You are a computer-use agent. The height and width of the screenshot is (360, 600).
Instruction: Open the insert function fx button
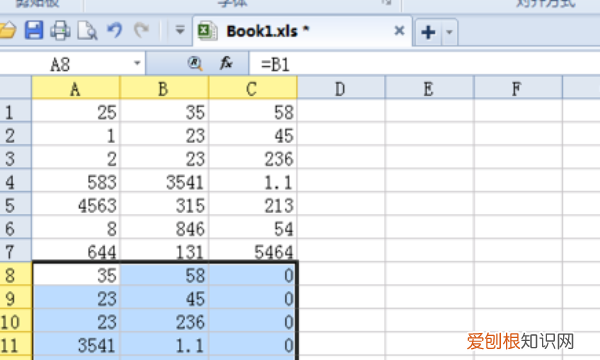[226, 63]
